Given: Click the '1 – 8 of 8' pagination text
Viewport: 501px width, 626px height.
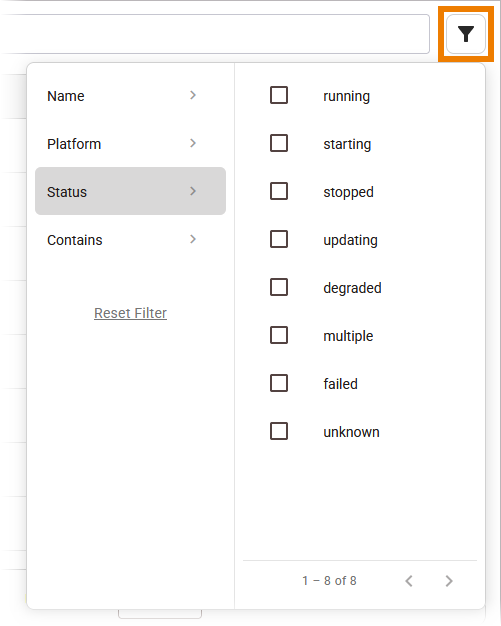Looking at the screenshot, I should [x=329, y=581].
